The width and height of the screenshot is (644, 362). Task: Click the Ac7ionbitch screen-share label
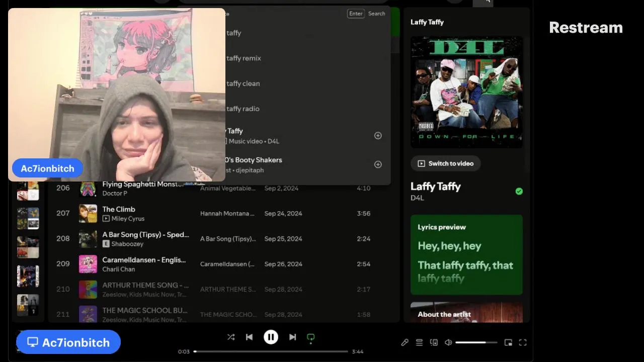(x=68, y=342)
